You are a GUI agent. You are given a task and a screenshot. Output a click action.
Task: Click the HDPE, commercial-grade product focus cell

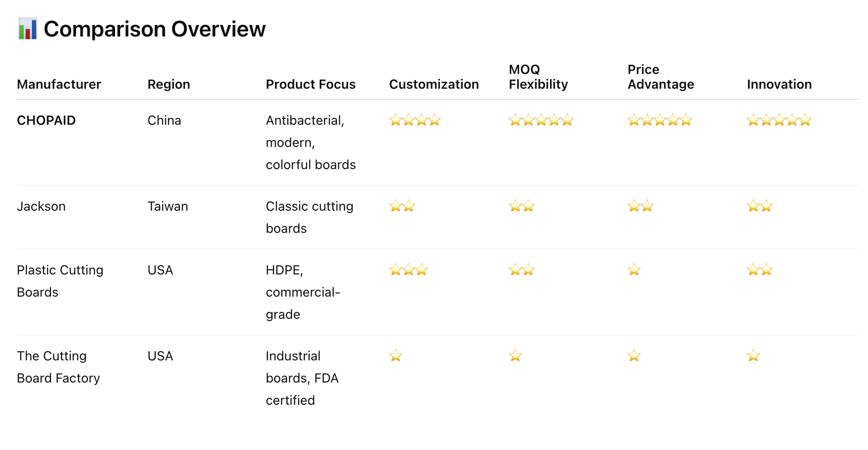tap(303, 292)
